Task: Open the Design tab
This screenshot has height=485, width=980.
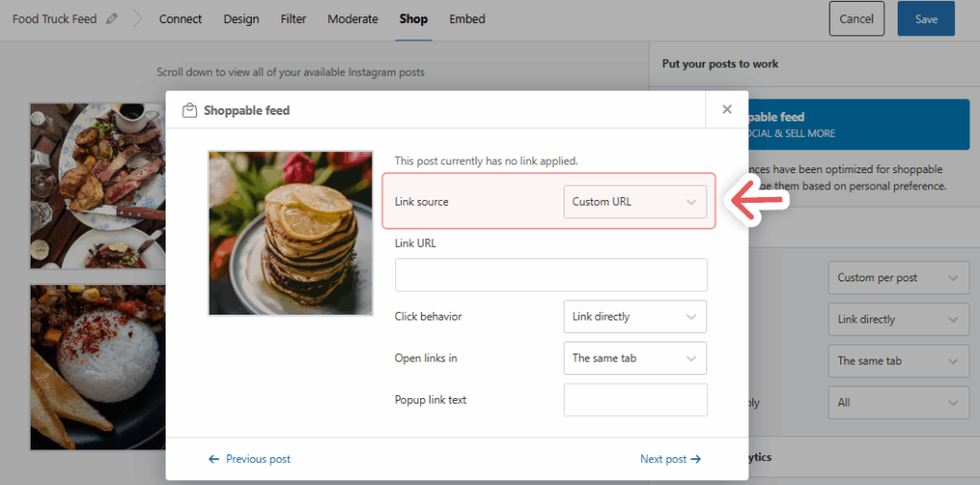Action: click(x=242, y=19)
